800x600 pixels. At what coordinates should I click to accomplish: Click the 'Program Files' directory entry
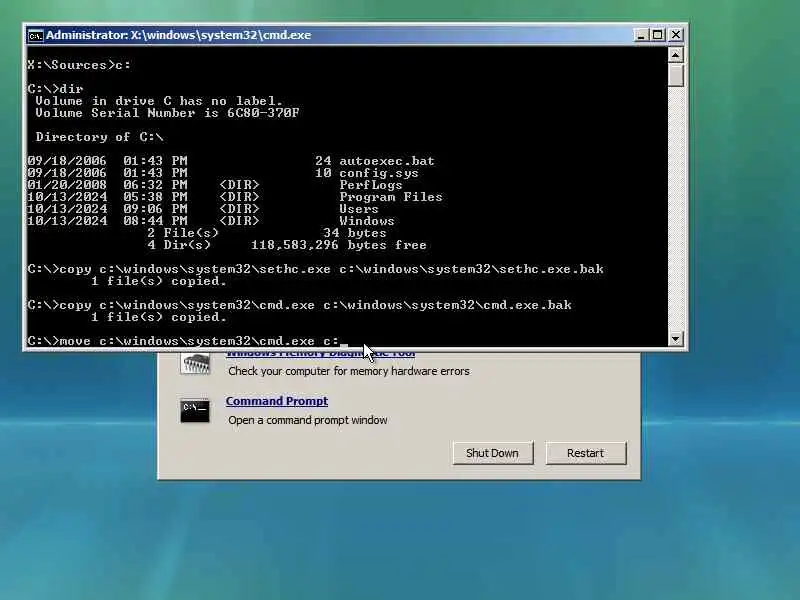tap(391, 197)
